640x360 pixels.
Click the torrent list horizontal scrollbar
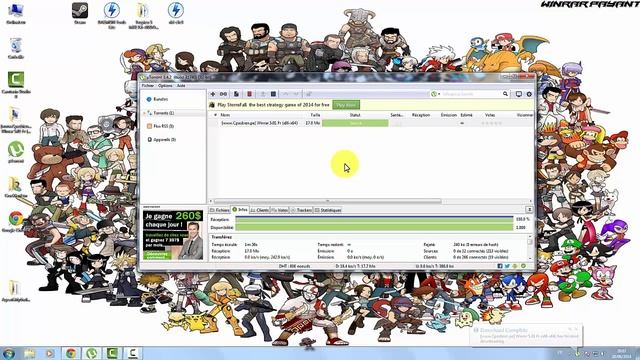tap(327, 201)
